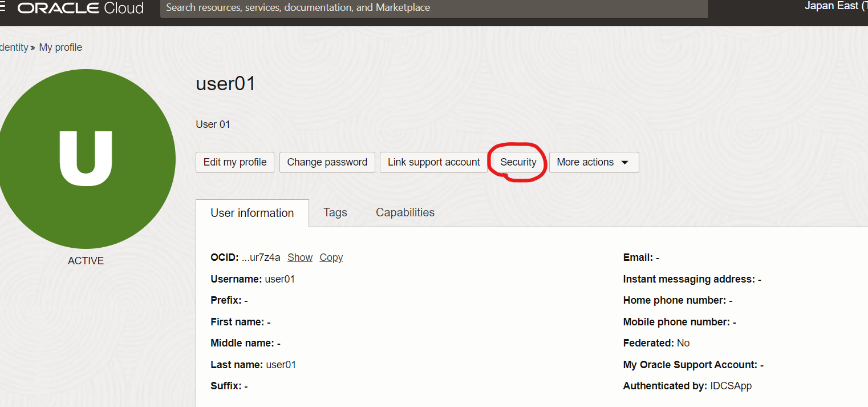Click the Home phone number entry

(678, 300)
